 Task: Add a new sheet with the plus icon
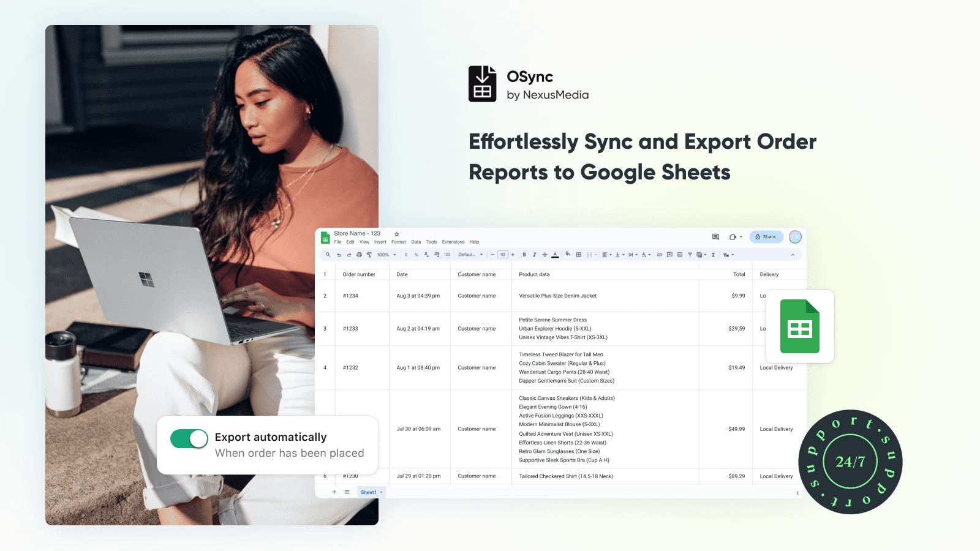click(334, 492)
